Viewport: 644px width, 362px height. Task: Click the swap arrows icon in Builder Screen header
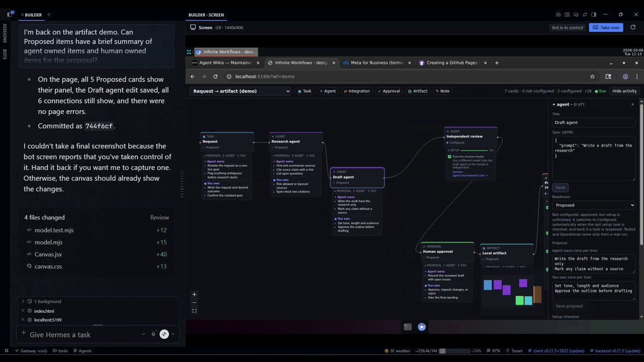point(584,14)
